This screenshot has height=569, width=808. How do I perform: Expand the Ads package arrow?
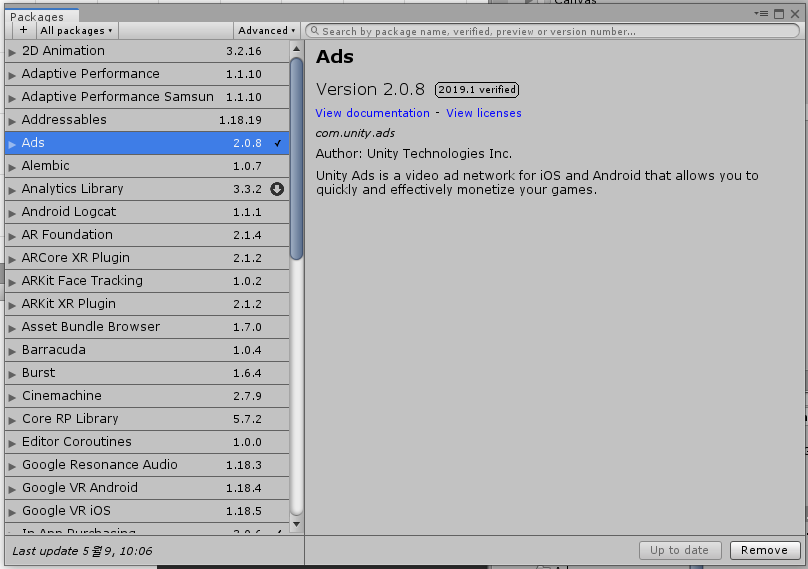pyautogui.click(x=12, y=144)
